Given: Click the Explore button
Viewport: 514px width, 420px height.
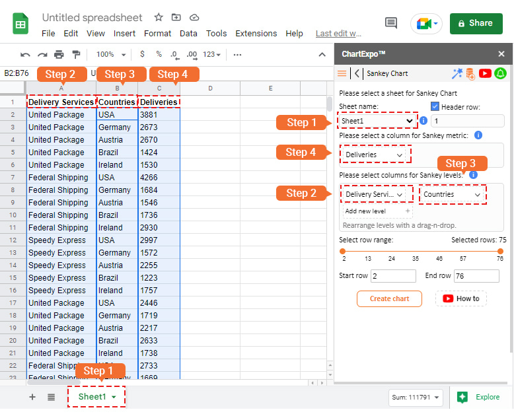Looking at the screenshot, I should coord(478,397).
